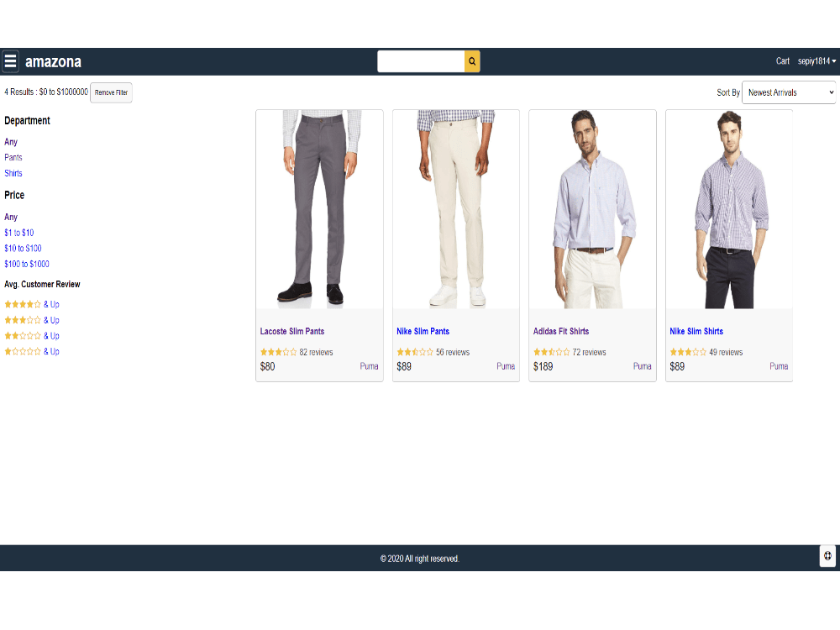Click the amazona logo
Viewport: 840px width, 630px height.
[54, 60]
